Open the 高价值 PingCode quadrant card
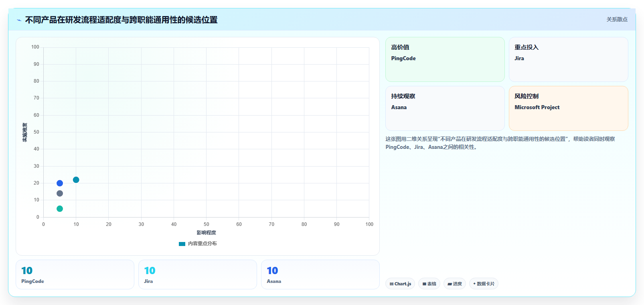Image resolution: width=644 pixels, height=305 pixels. point(445,59)
